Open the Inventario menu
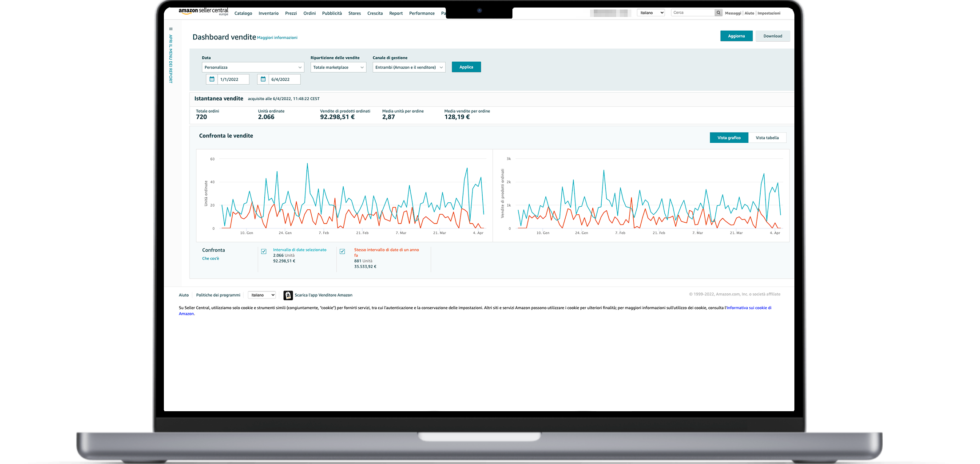 [x=269, y=13]
